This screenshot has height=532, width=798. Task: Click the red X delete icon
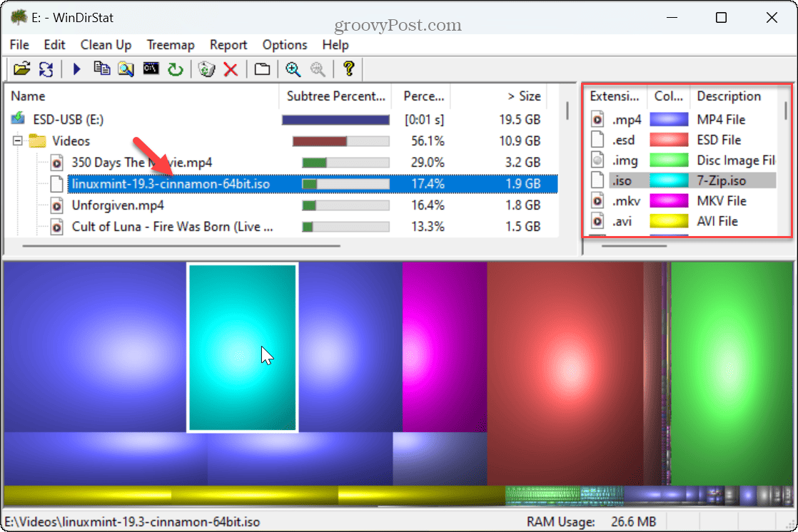pos(231,69)
